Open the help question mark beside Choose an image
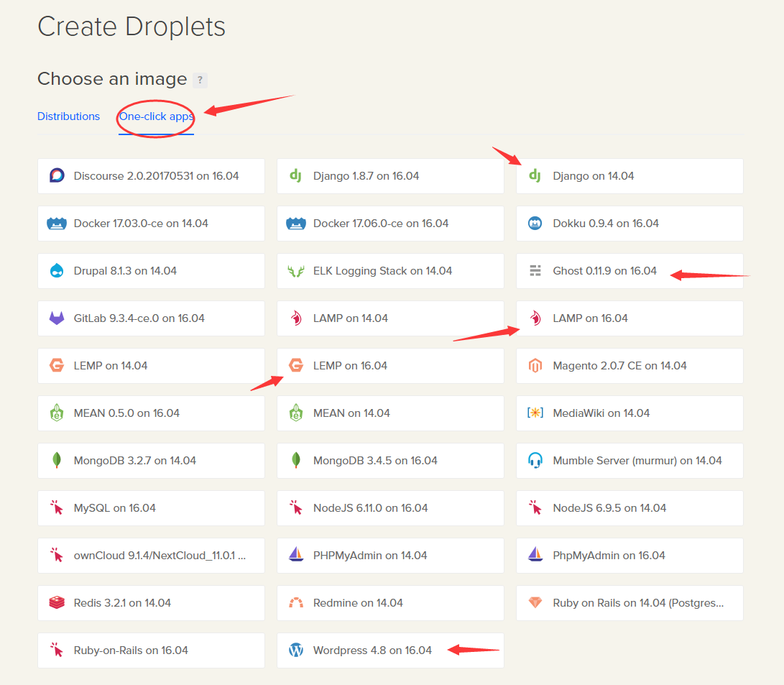Screen dimensions: 784x685 point(200,80)
